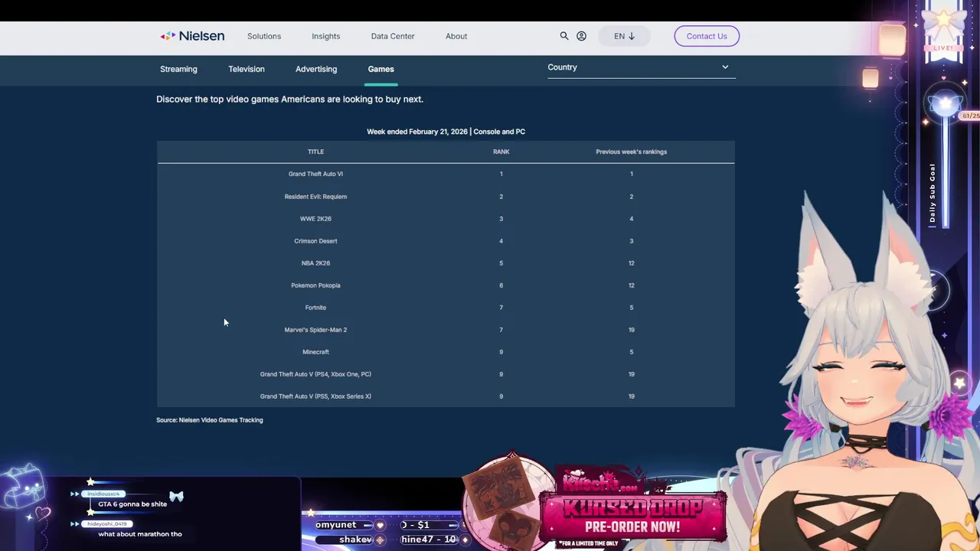
Task: Open the search magnifier icon
Action: tap(564, 36)
